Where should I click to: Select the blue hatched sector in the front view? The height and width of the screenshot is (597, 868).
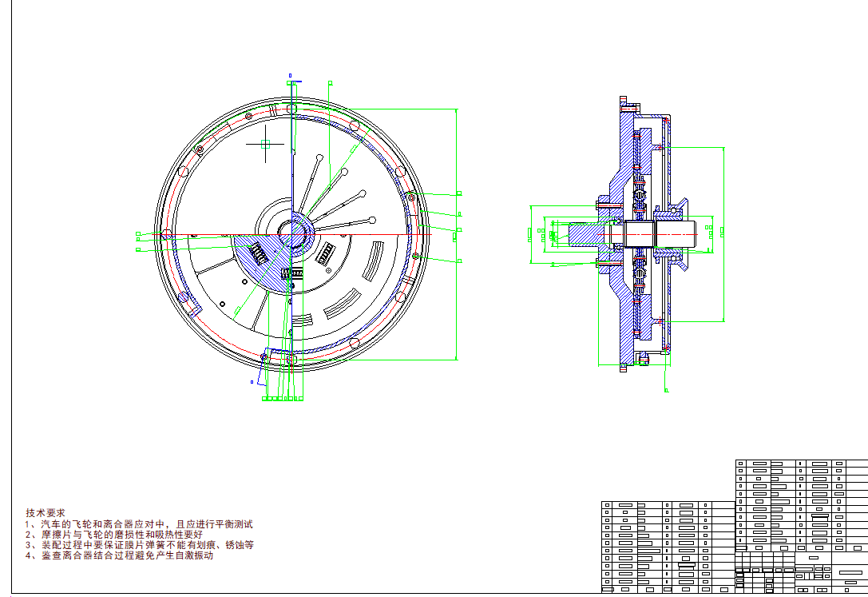268,264
